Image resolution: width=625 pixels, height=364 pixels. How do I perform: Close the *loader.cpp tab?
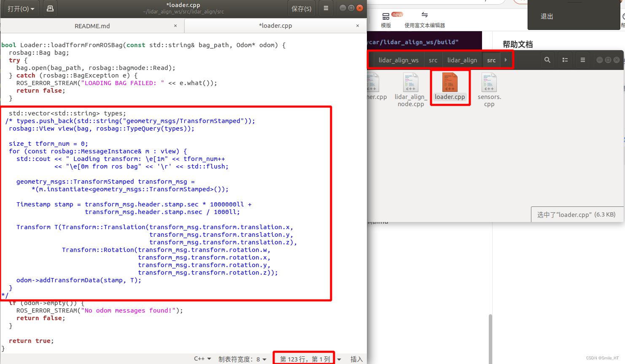click(x=358, y=26)
